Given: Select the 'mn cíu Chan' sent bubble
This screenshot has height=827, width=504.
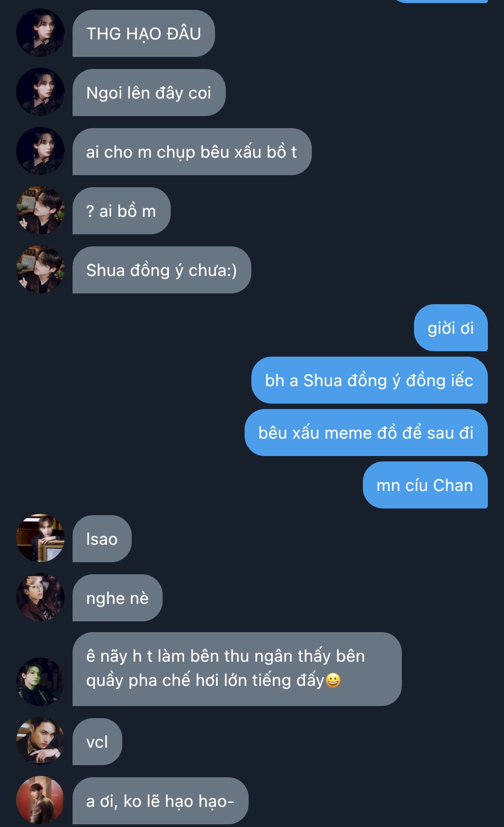Looking at the screenshot, I should point(425,485).
